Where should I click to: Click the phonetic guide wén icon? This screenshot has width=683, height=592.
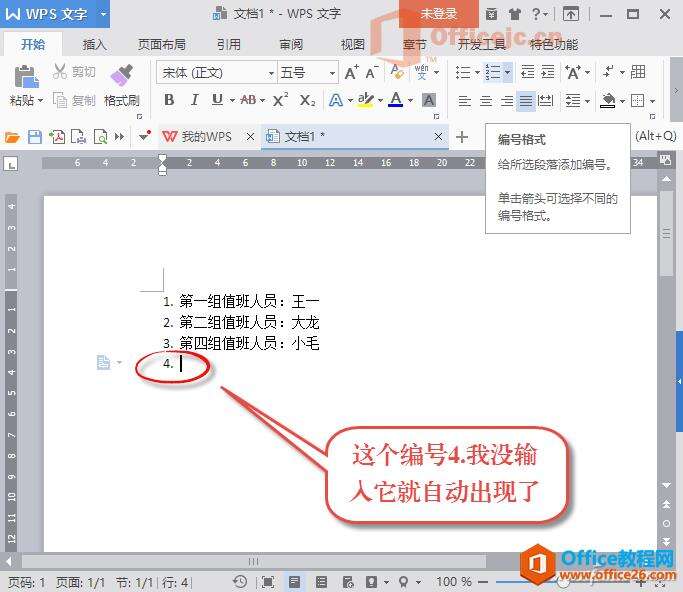coord(421,72)
